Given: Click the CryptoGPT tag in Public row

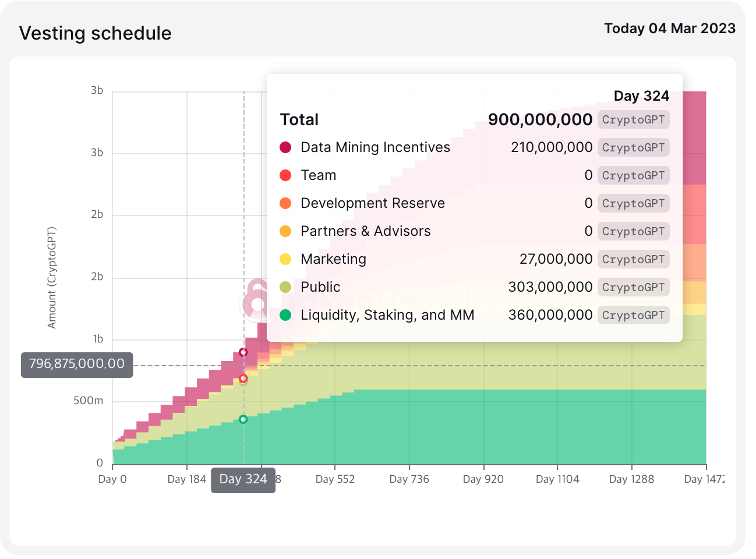Looking at the screenshot, I should click(x=633, y=287).
